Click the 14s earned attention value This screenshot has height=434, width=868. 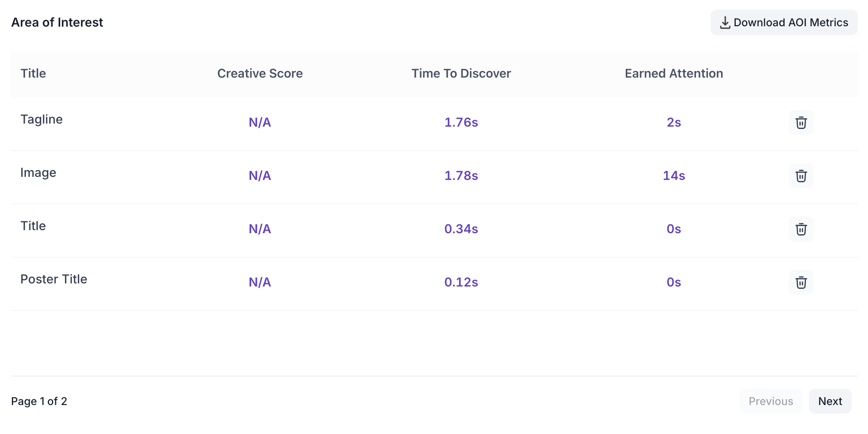point(674,176)
